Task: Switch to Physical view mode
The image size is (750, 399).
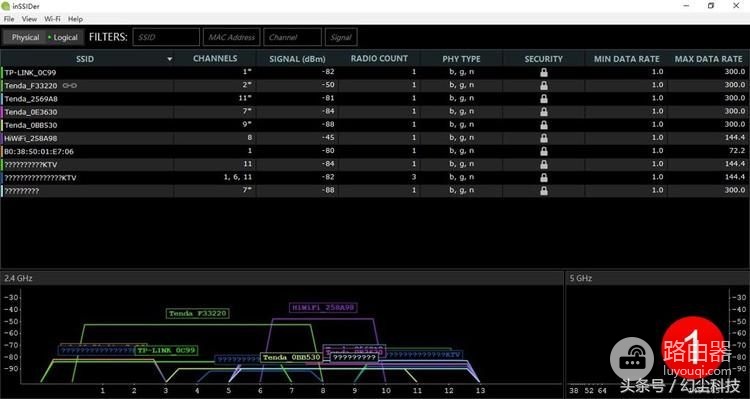Action: click(25, 37)
